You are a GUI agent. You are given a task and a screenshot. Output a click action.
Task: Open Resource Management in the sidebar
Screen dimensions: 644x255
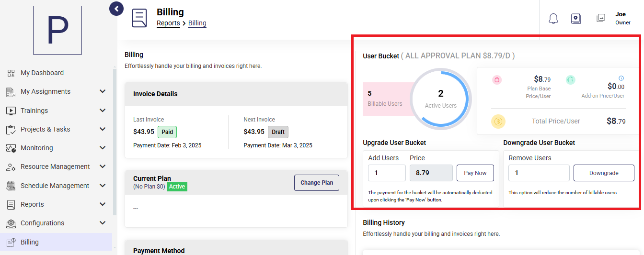pos(56,166)
